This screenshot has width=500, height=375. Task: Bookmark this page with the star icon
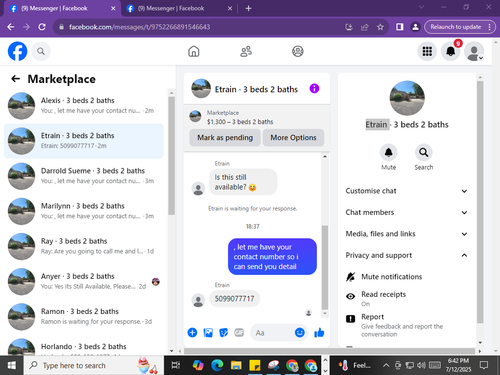point(380,27)
